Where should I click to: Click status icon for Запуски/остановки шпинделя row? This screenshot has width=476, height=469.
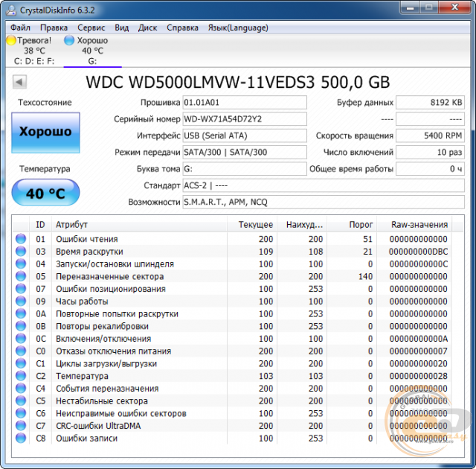(21, 264)
